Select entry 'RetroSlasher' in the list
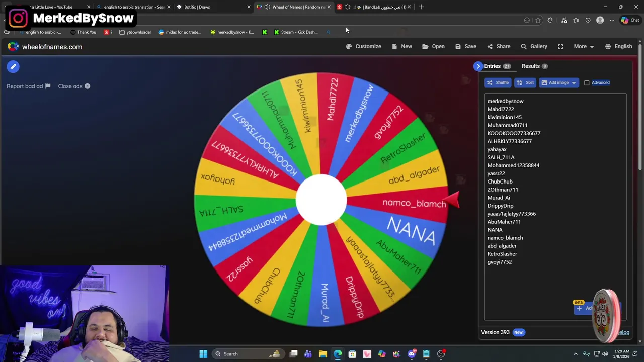The height and width of the screenshot is (362, 644). (502, 254)
